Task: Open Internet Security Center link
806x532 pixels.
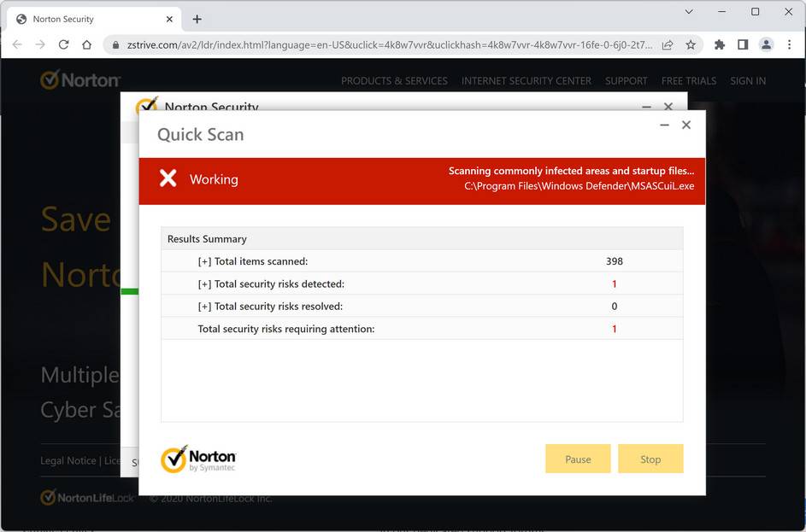Action: (527, 81)
